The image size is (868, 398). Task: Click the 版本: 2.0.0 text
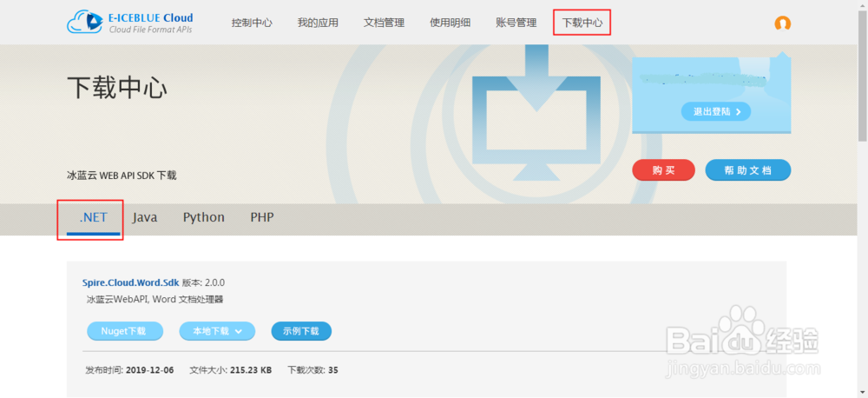204,282
